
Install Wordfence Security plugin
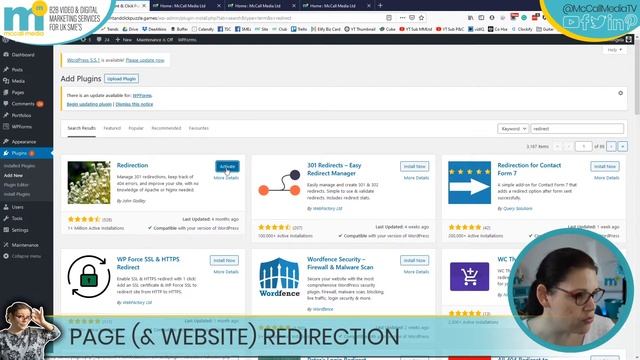point(414,260)
